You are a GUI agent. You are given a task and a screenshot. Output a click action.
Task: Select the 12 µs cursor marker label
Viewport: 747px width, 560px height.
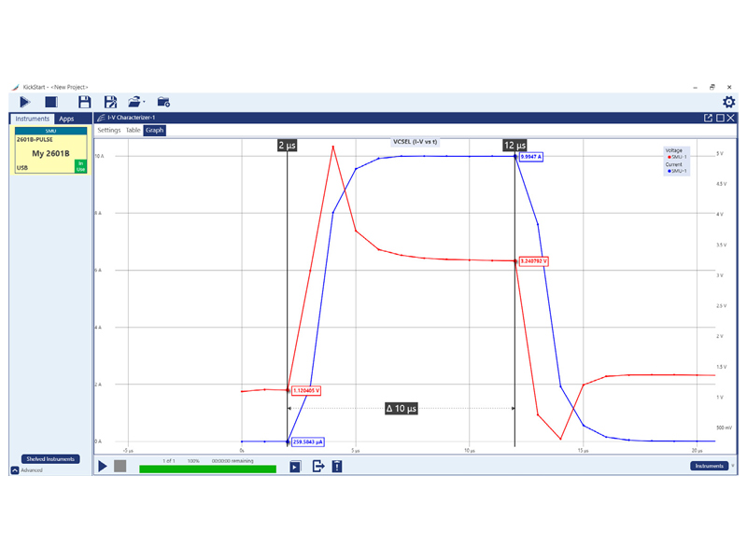[514, 146]
